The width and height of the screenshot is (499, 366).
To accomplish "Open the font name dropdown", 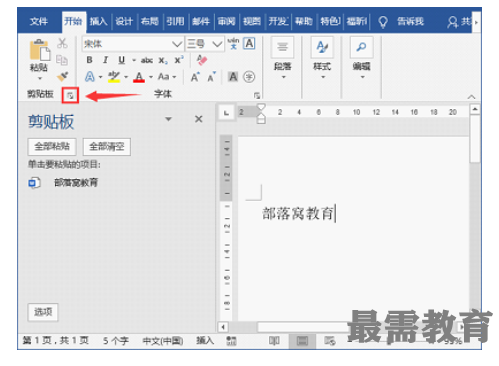I will (x=177, y=44).
